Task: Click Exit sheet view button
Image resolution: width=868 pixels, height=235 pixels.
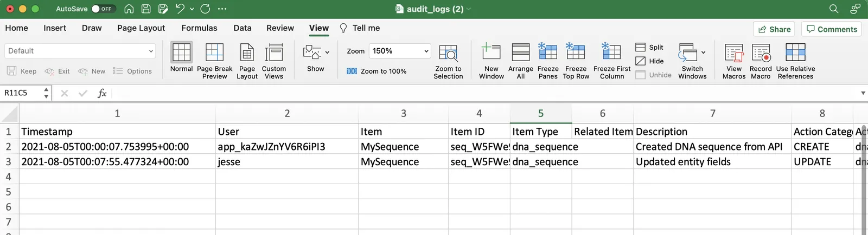Action: (57, 71)
